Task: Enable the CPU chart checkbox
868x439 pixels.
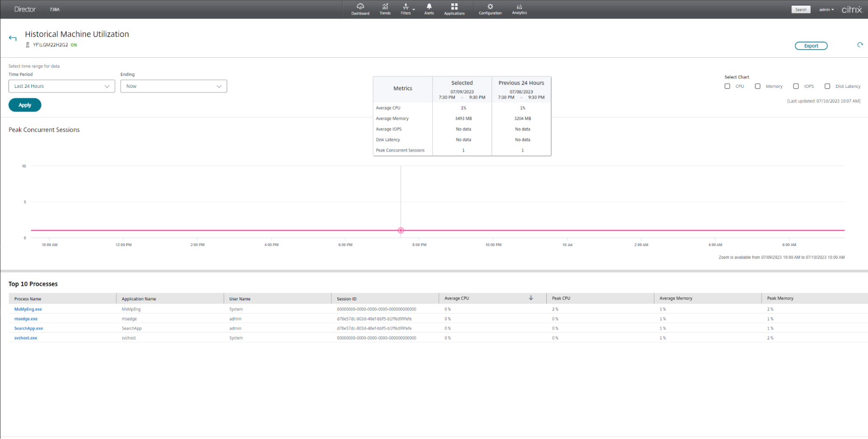Action: click(x=727, y=86)
